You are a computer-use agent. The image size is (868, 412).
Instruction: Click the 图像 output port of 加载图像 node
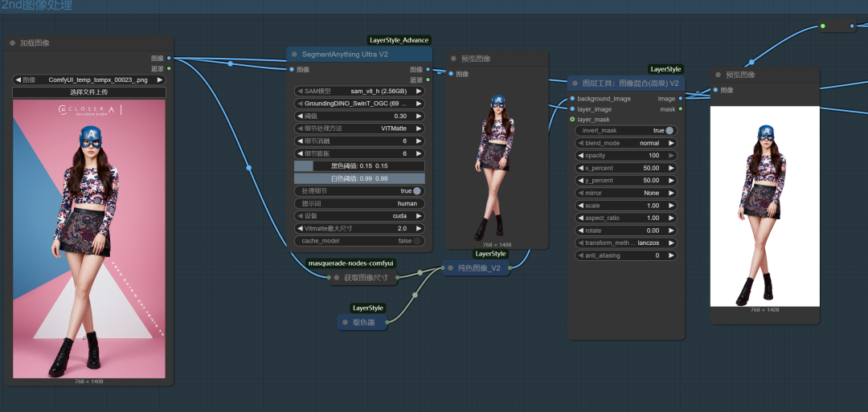coord(169,58)
